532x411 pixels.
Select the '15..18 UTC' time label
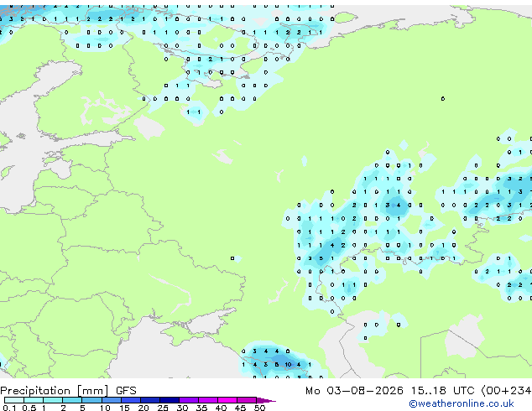442,391
